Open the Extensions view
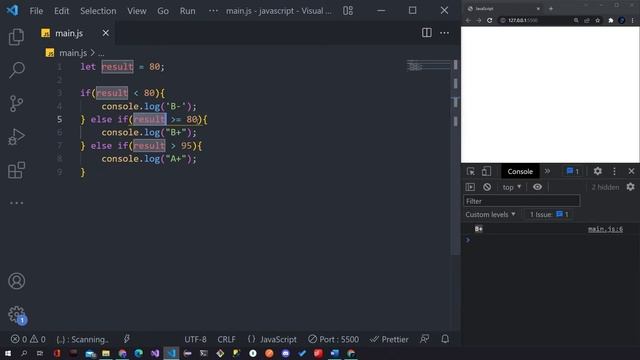The width and height of the screenshot is (640, 360). tap(16, 170)
